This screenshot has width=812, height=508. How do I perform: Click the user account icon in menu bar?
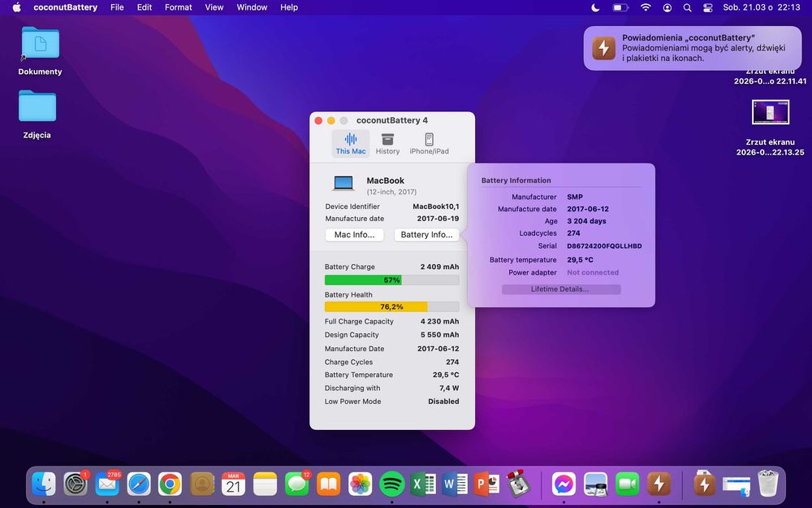(x=667, y=7)
